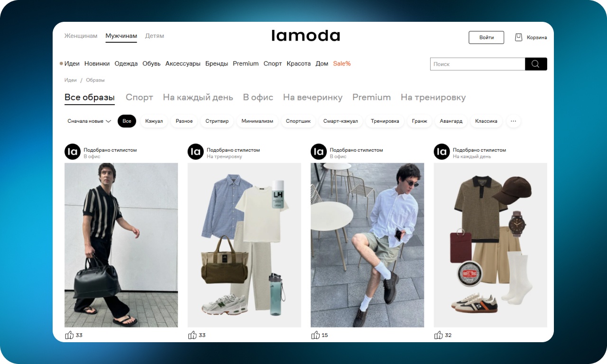Click the lamoda logo
Viewport: 607px width, 364px height.
(x=306, y=36)
